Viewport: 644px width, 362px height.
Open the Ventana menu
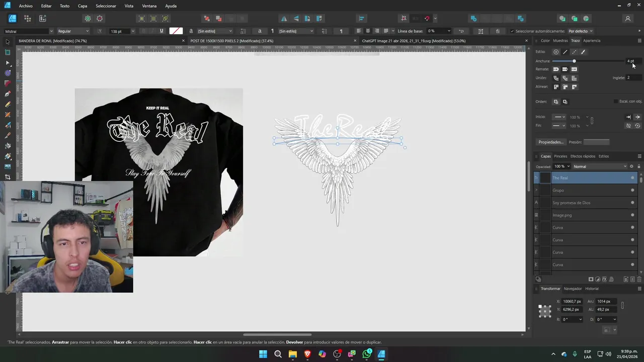point(149,6)
